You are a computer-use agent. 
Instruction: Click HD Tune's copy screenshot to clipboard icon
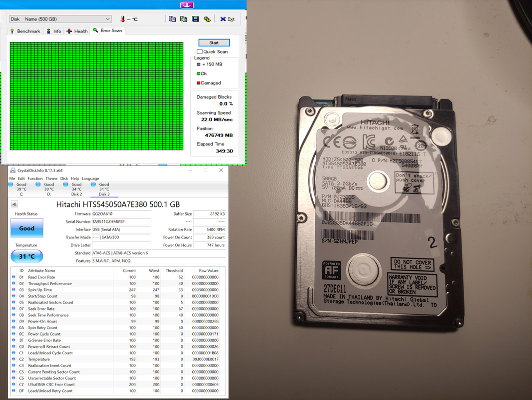(x=183, y=19)
